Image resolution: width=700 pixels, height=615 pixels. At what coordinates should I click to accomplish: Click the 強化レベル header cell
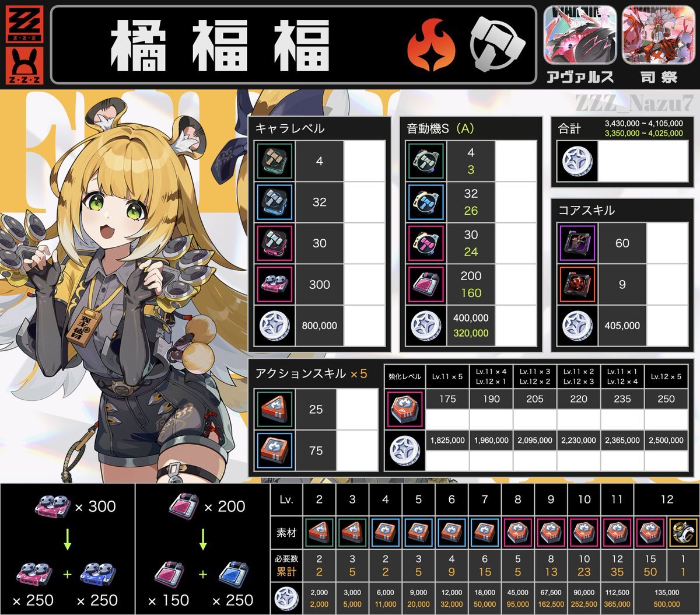(404, 376)
